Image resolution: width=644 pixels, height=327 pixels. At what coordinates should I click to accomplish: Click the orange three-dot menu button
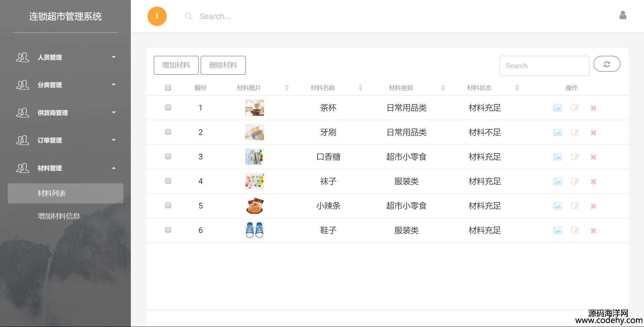[157, 16]
